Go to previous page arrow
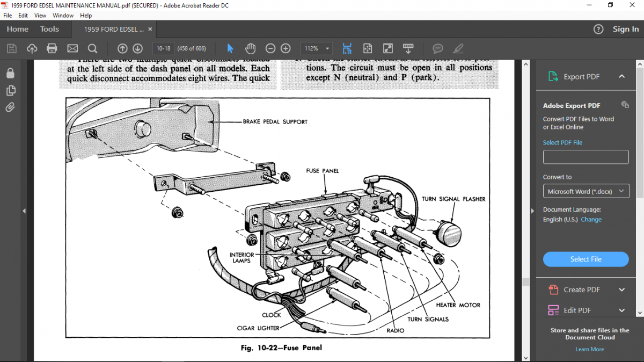This screenshot has height=362, width=644. (x=122, y=48)
